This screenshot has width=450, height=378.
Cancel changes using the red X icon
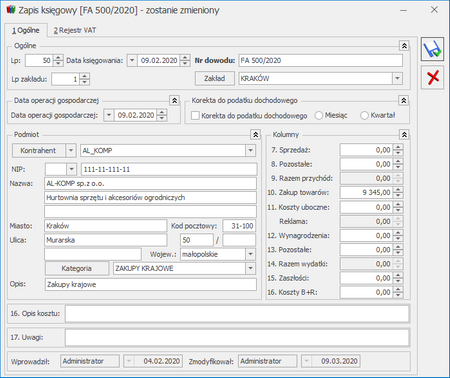(x=432, y=77)
